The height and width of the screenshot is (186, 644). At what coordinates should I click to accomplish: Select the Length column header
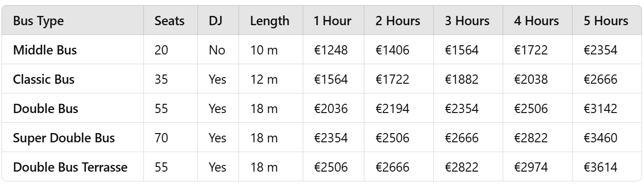269,21
